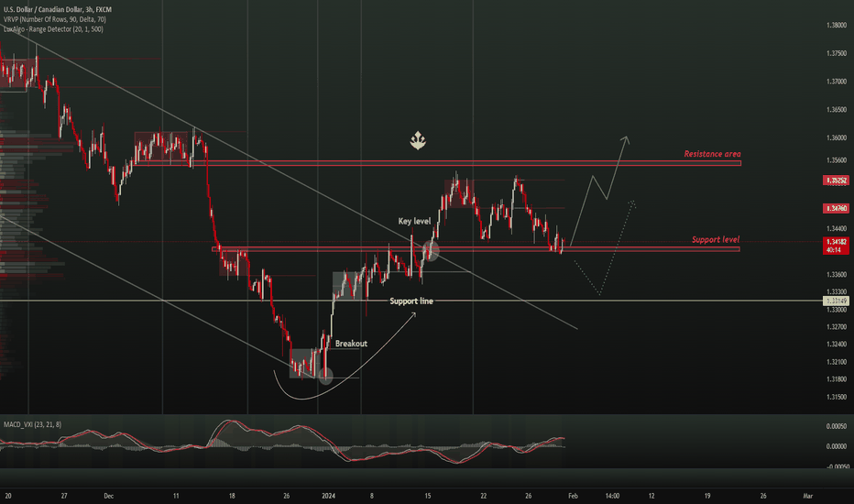This screenshot has width=854, height=504.
Task: Click the 1.33300 price axis value
Action: tap(837, 292)
